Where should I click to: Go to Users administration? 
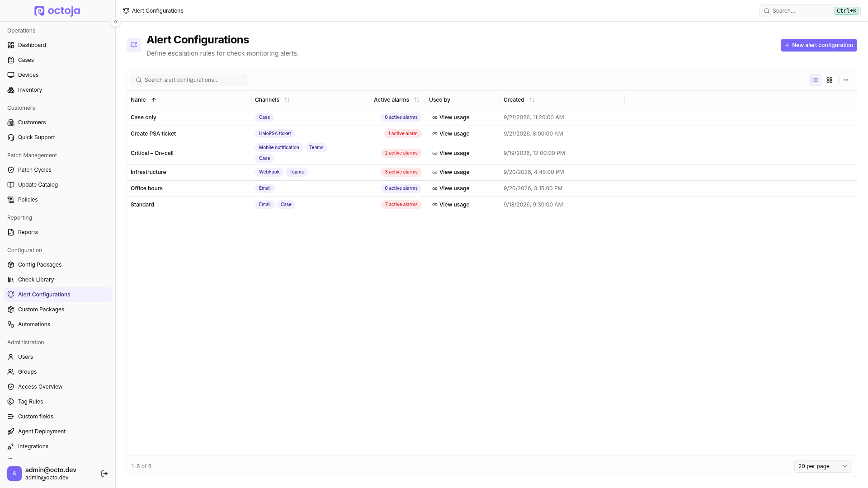point(57,357)
